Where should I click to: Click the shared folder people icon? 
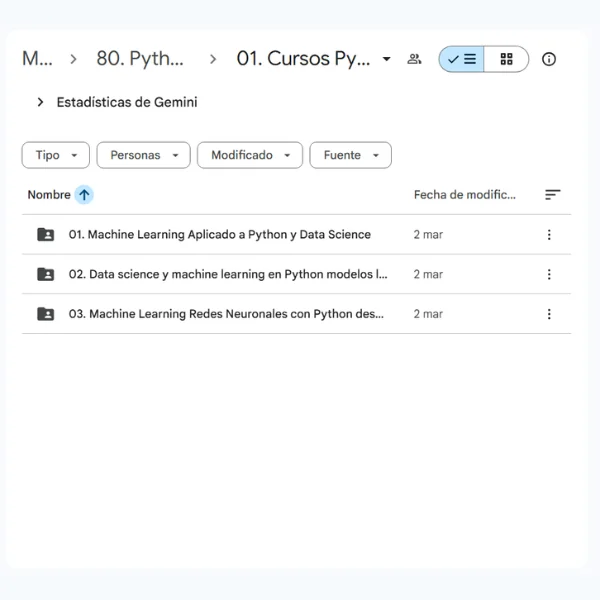click(414, 59)
